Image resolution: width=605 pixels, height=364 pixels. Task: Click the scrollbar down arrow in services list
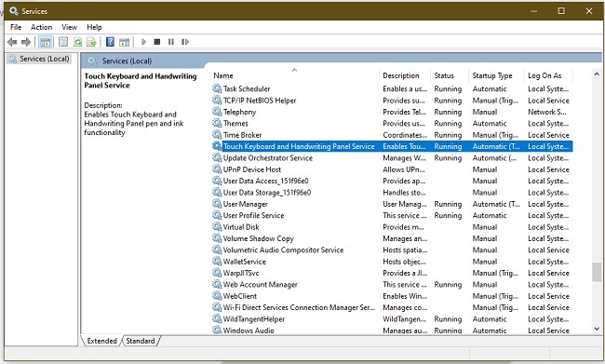597,329
